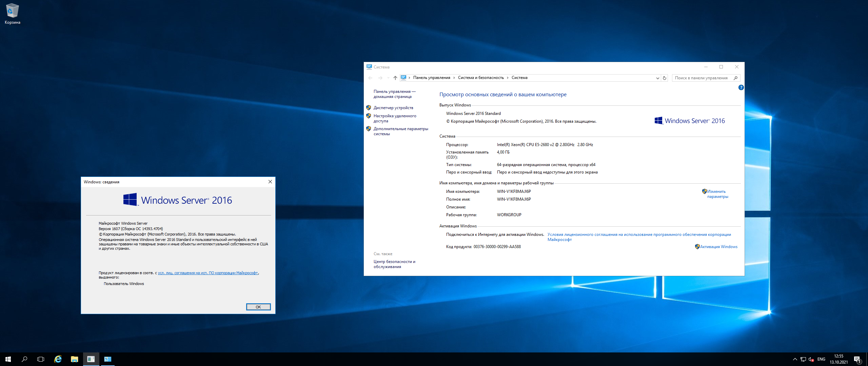The width and height of the screenshot is (868, 366).
Task: Select Система и безопасность breadcrumb
Action: (x=481, y=78)
